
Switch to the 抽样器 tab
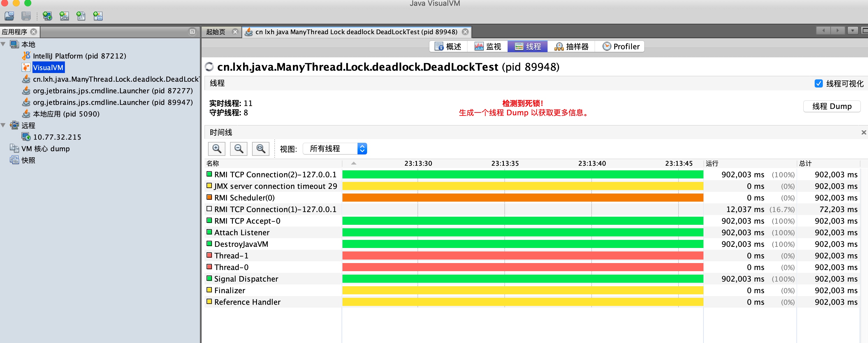[572, 47]
